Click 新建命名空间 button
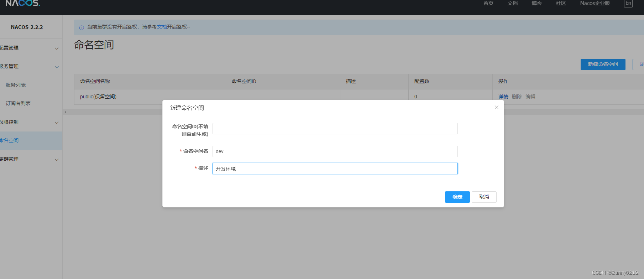644x279 pixels. [603, 64]
